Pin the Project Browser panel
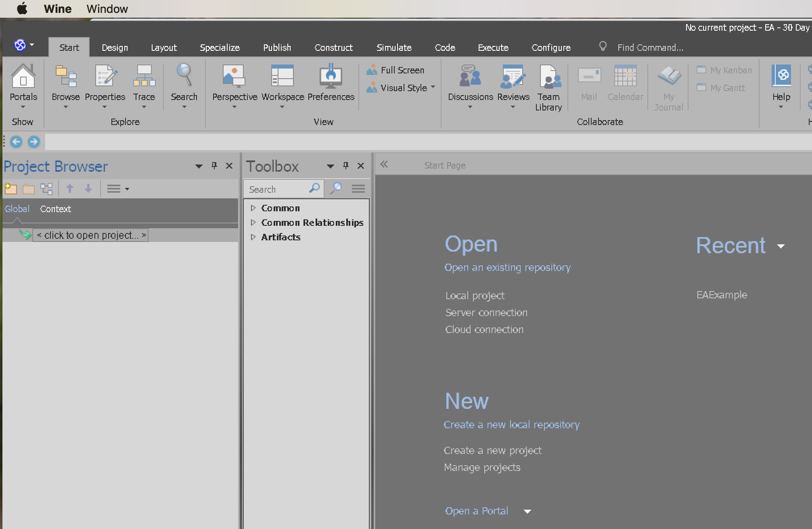The height and width of the screenshot is (529, 812). (x=214, y=165)
